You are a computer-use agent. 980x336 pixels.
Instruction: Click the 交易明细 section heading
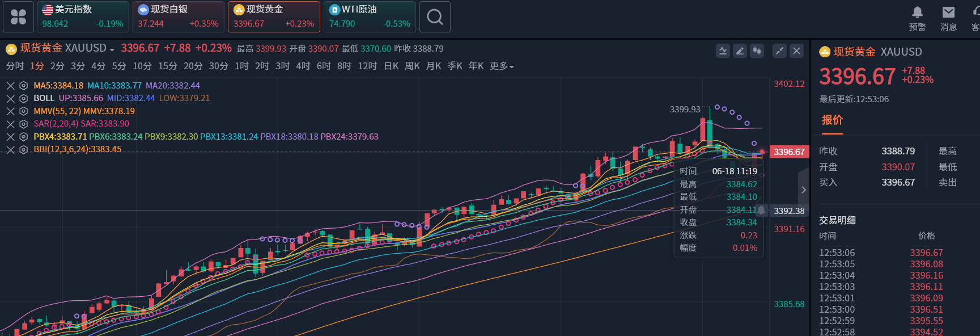pos(837,220)
